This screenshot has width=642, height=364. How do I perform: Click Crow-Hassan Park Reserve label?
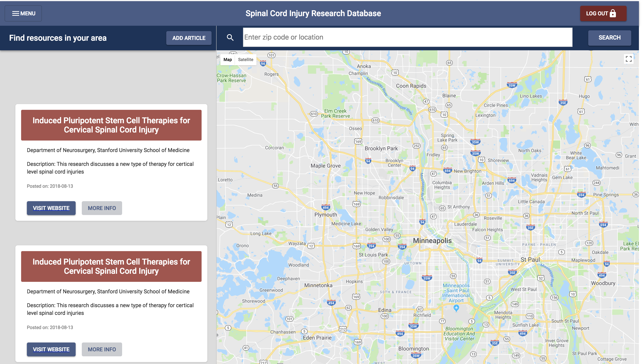coord(231,78)
